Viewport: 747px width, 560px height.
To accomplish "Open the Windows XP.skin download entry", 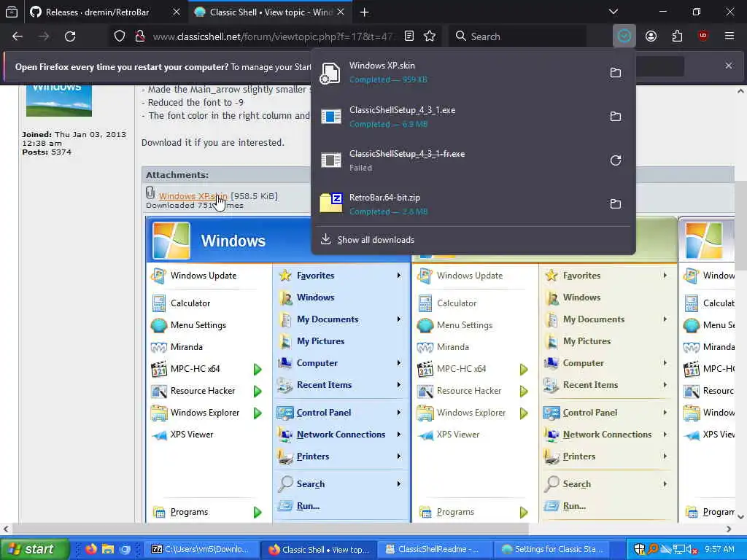I will (457, 72).
